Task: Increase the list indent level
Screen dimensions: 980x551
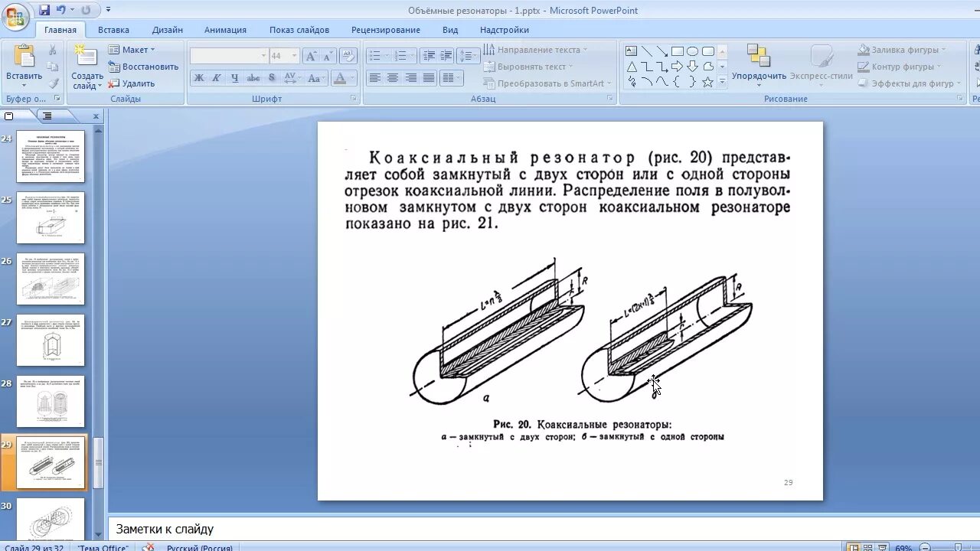Action: pos(446,56)
